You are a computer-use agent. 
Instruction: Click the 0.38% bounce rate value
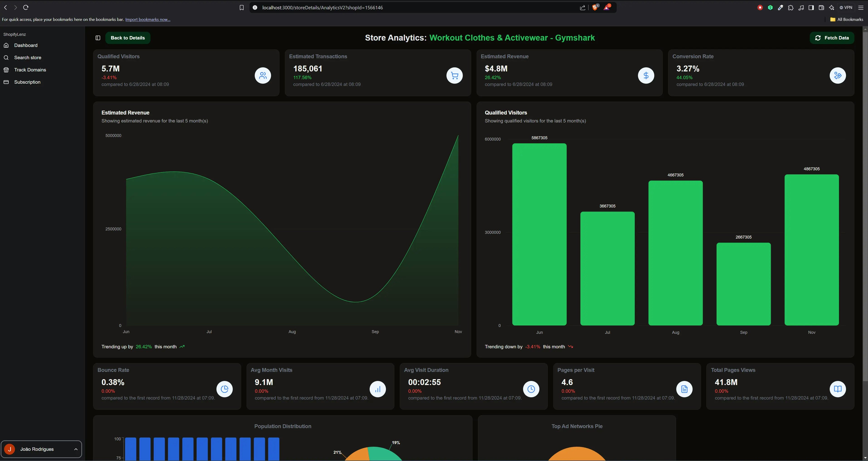click(x=113, y=382)
